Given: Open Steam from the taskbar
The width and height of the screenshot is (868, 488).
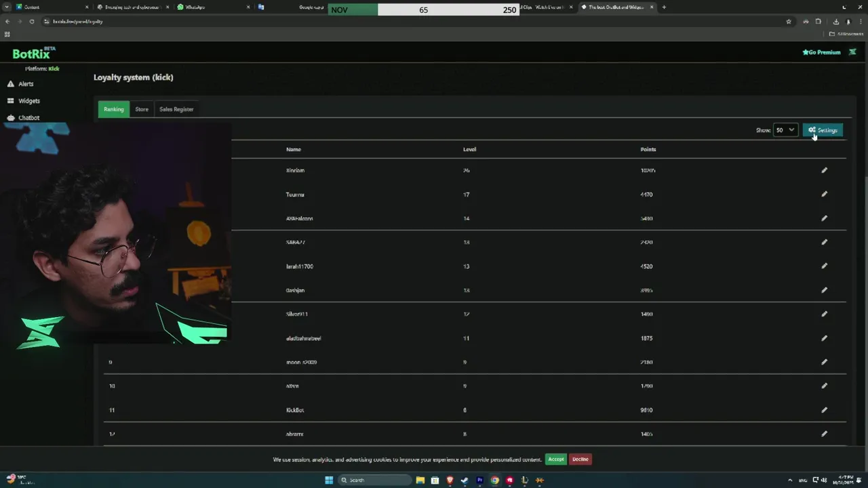Looking at the screenshot, I should [465, 480].
